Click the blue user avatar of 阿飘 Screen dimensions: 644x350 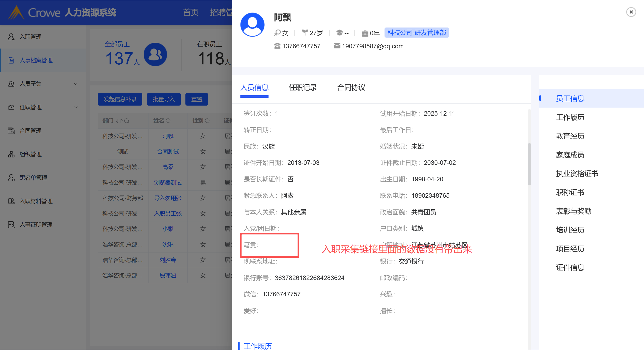252,25
